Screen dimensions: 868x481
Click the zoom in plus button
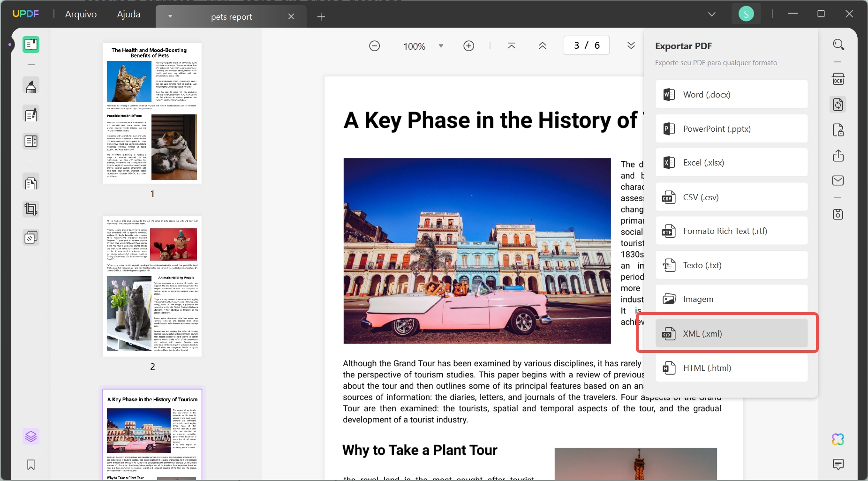pyautogui.click(x=468, y=46)
